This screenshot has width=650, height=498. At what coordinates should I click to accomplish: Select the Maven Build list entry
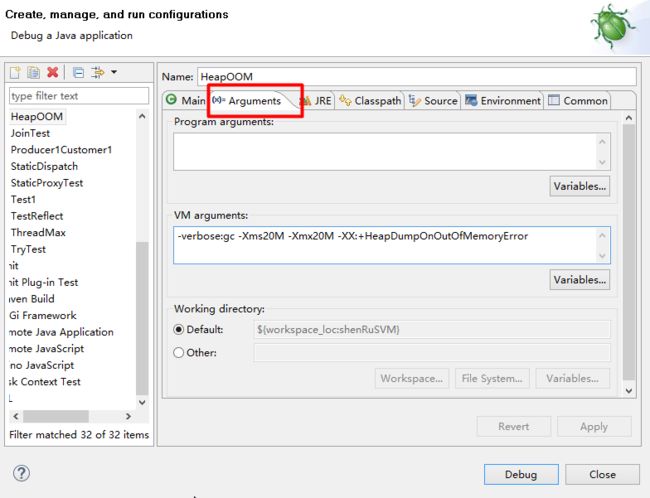click(x=32, y=299)
